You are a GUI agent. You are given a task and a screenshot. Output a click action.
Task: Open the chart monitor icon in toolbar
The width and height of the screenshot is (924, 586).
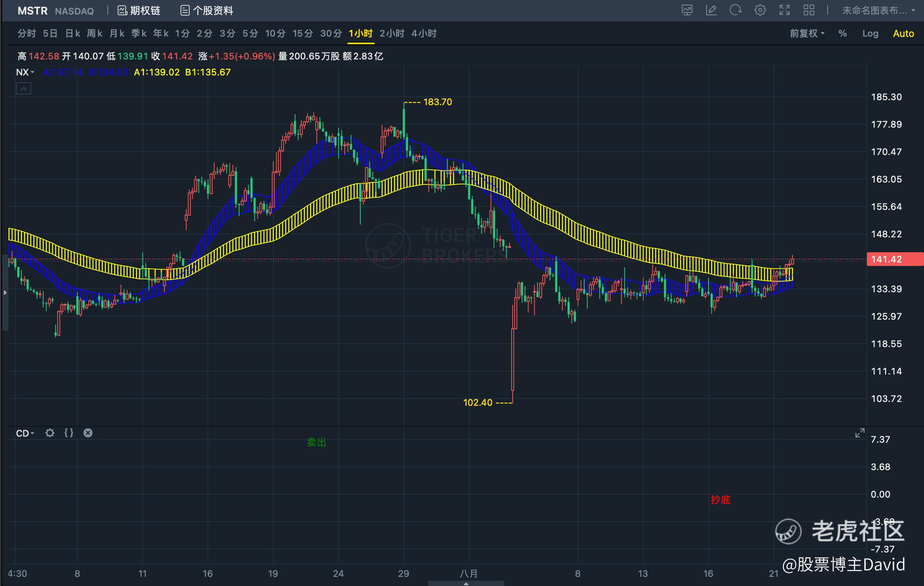687,10
